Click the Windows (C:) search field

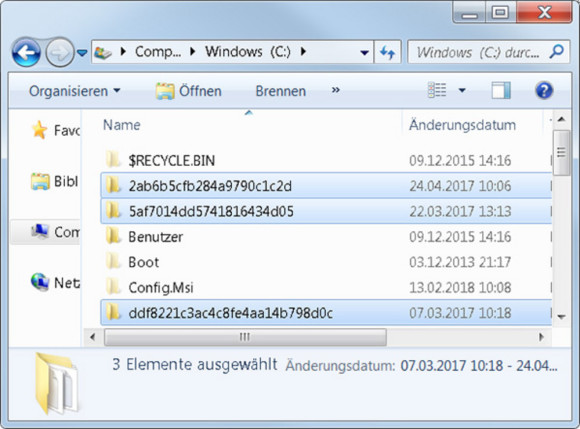[x=478, y=52]
